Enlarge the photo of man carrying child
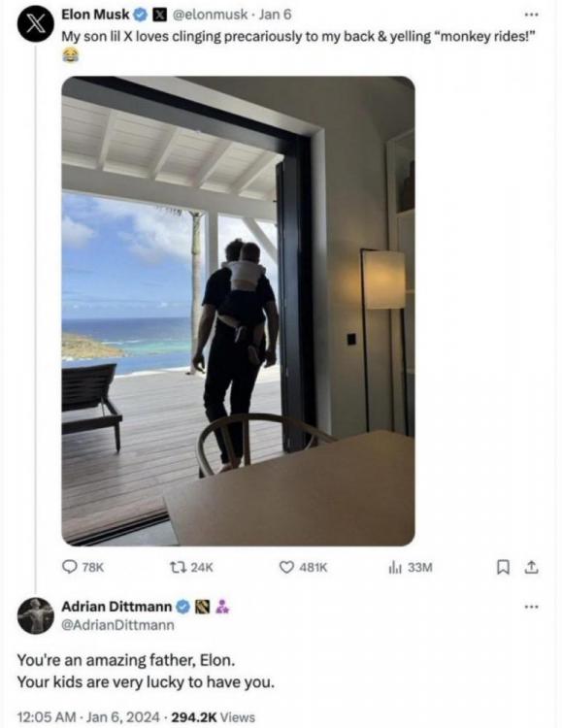 tap(238, 311)
